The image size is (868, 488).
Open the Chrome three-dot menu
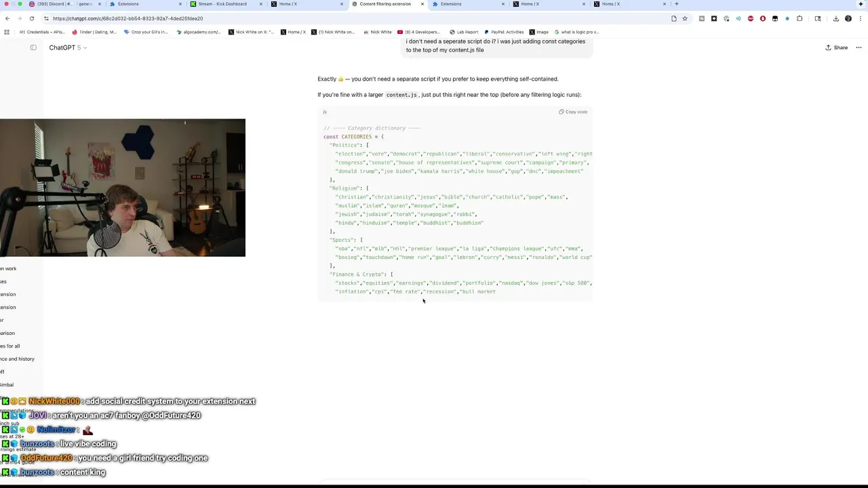[x=859, y=18]
